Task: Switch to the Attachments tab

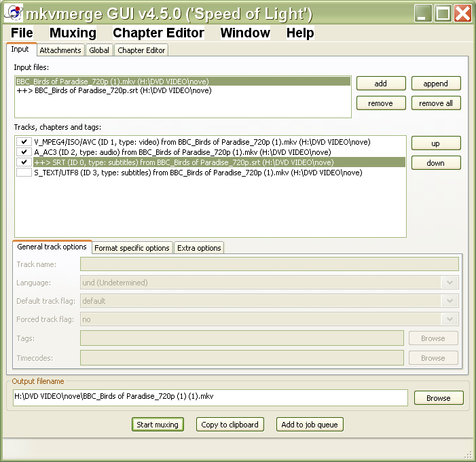Action: point(60,50)
